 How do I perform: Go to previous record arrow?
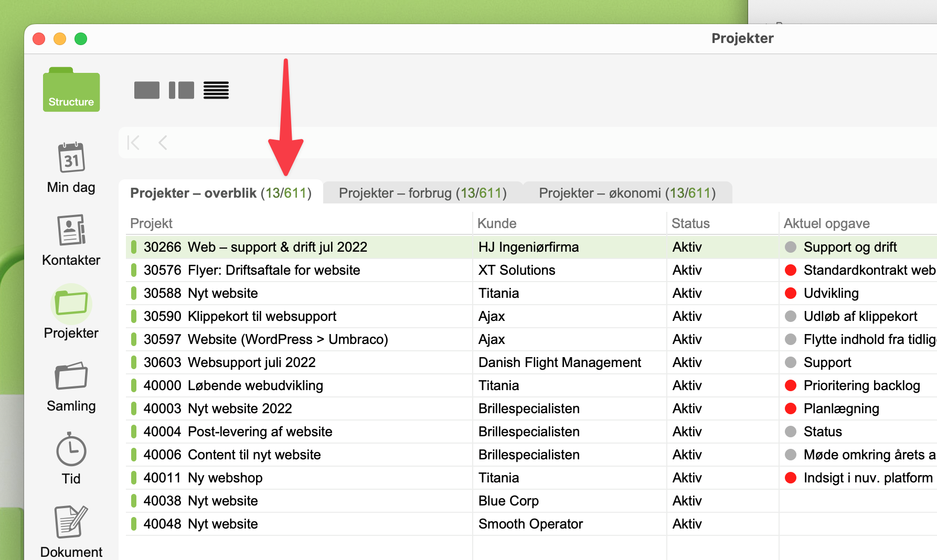point(163,143)
